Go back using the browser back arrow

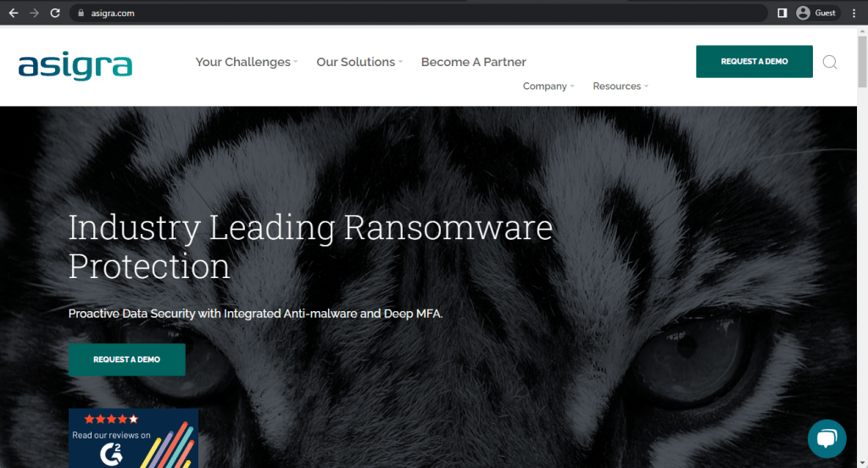tap(14, 13)
